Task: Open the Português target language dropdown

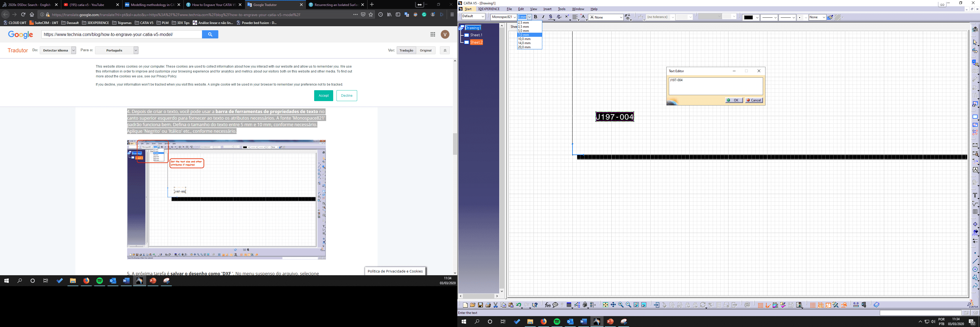Action: click(x=117, y=50)
